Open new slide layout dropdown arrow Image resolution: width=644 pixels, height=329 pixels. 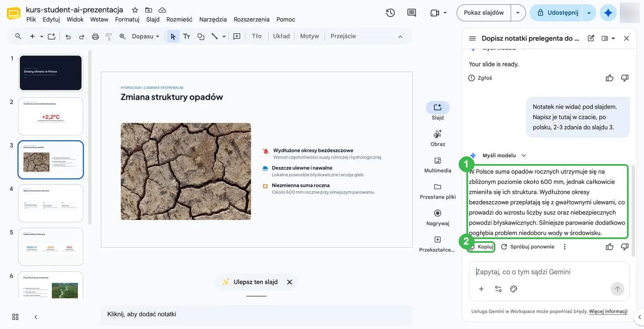pyautogui.click(x=42, y=37)
